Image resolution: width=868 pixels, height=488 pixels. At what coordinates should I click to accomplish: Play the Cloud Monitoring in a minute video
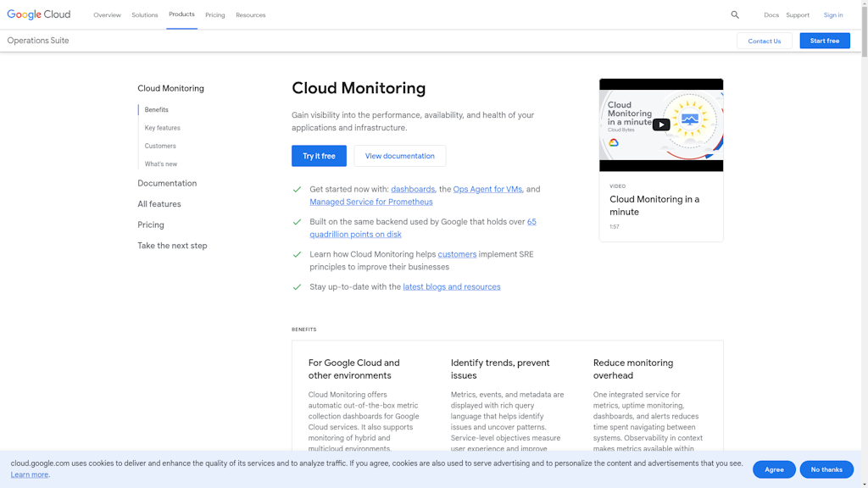coord(661,124)
